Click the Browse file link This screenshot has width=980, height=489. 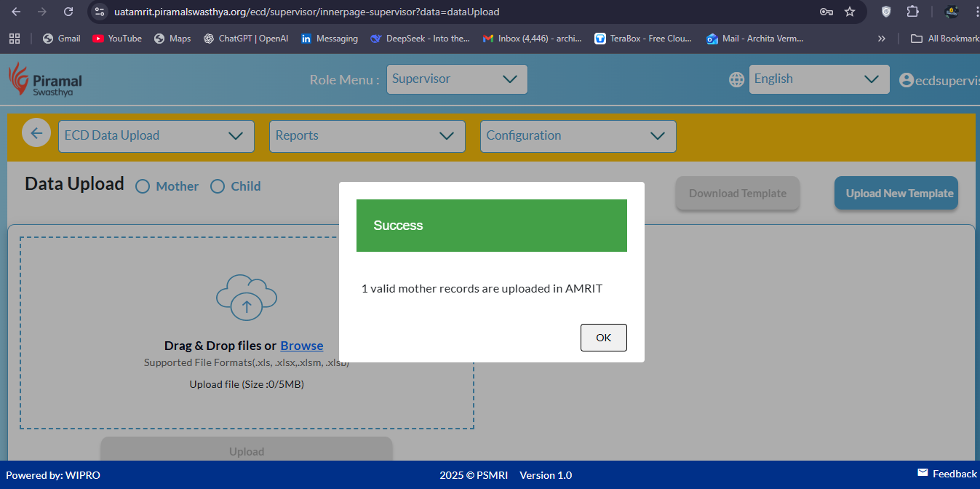click(x=301, y=346)
